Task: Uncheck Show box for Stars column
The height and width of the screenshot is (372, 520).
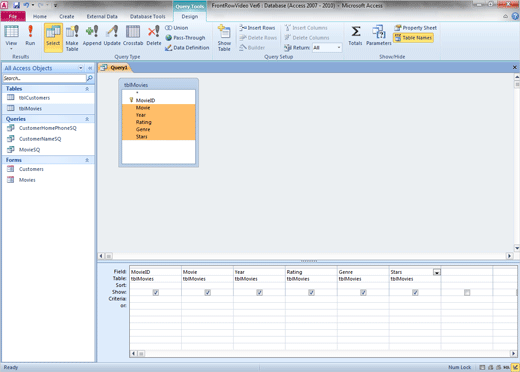Action: coord(415,293)
